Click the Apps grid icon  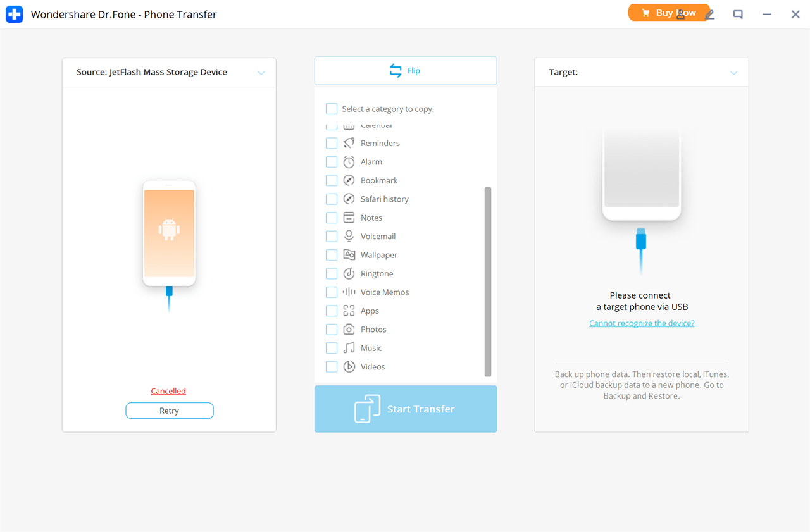point(349,311)
